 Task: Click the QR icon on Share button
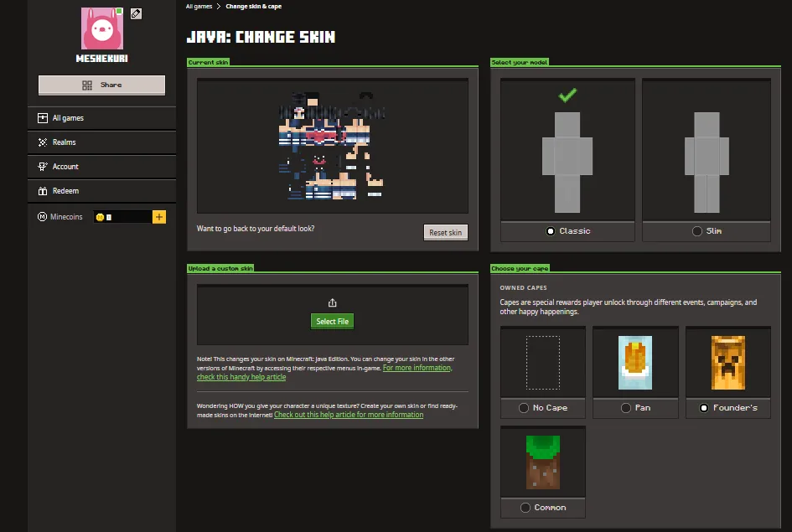tap(87, 85)
